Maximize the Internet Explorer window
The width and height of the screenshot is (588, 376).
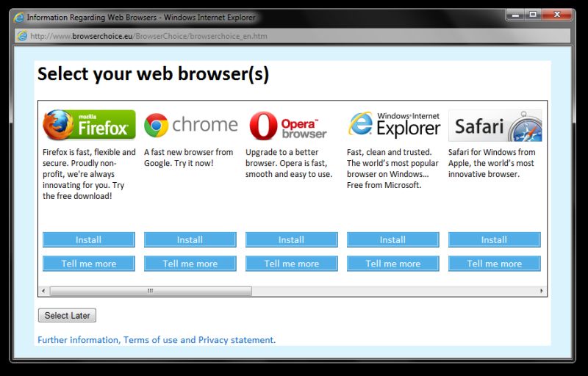click(532, 15)
